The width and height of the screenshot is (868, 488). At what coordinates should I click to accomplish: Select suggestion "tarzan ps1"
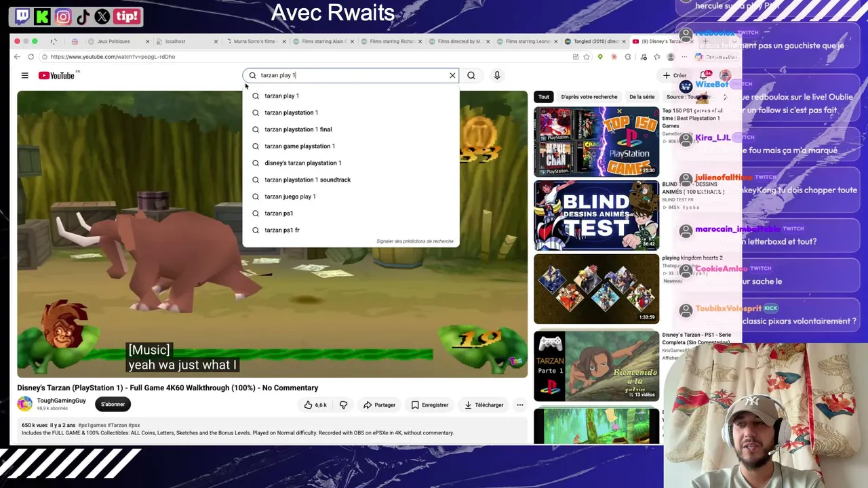pos(351,213)
